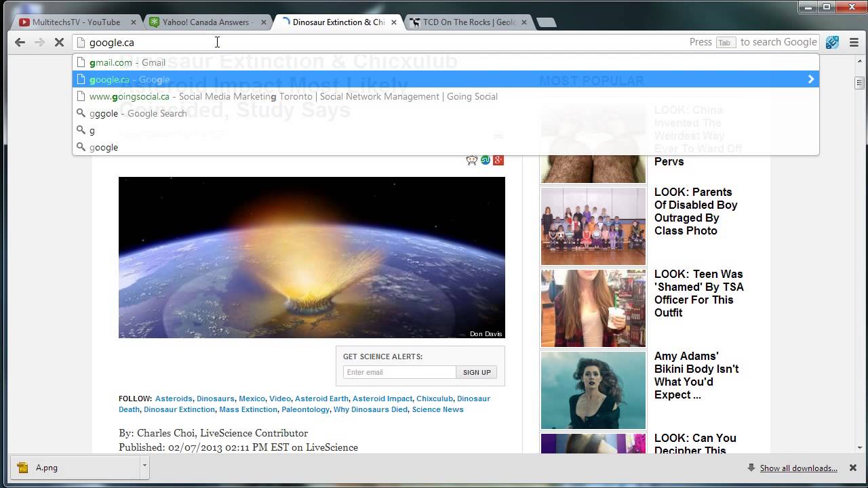
Task: Select the gggole - Google Search suggestion
Action: pos(446,113)
